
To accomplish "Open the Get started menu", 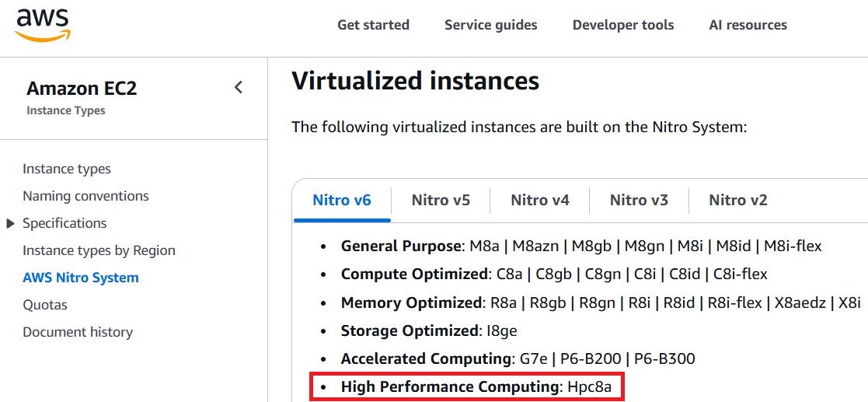I will click(x=373, y=25).
